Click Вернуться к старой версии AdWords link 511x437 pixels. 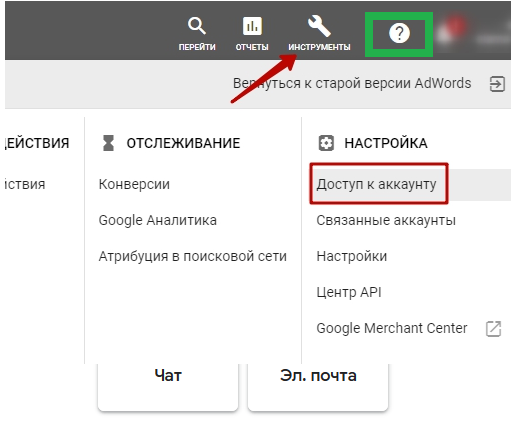[352, 83]
